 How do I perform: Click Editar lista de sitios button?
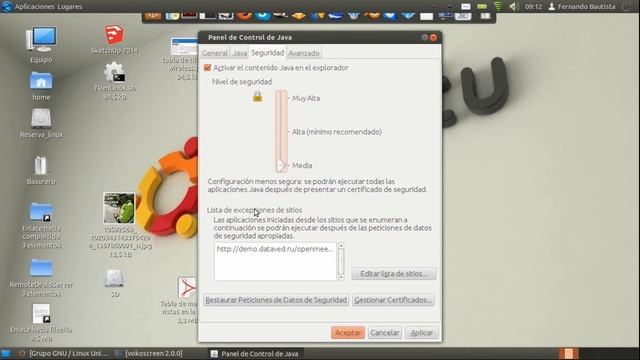[393, 273]
